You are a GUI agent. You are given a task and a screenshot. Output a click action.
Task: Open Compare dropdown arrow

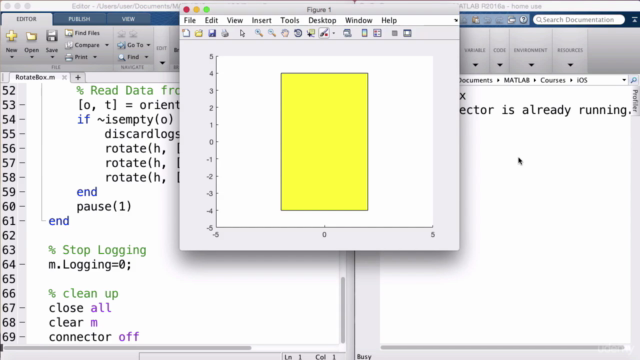(x=107, y=45)
